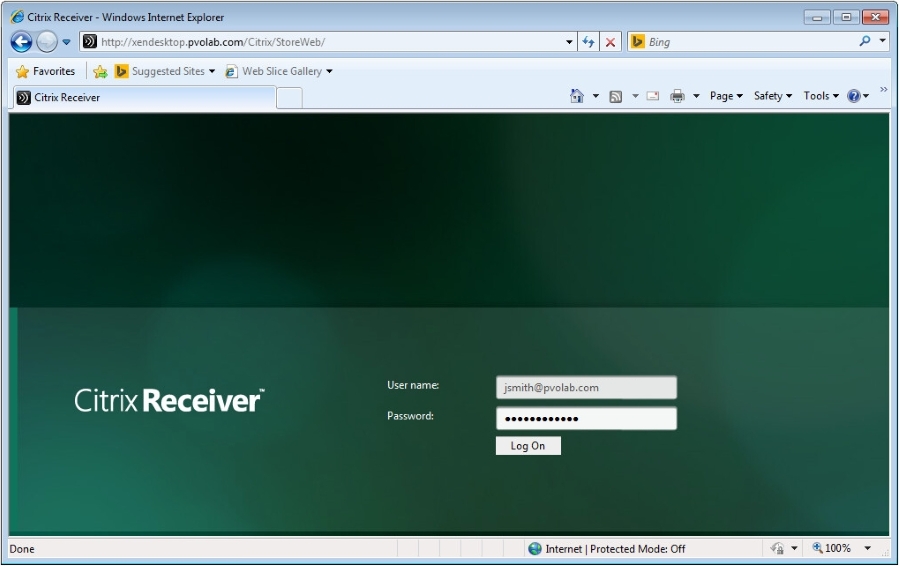900x566 pixels.
Task: Expand the toolbar overflow chevron
Action: [x=883, y=89]
